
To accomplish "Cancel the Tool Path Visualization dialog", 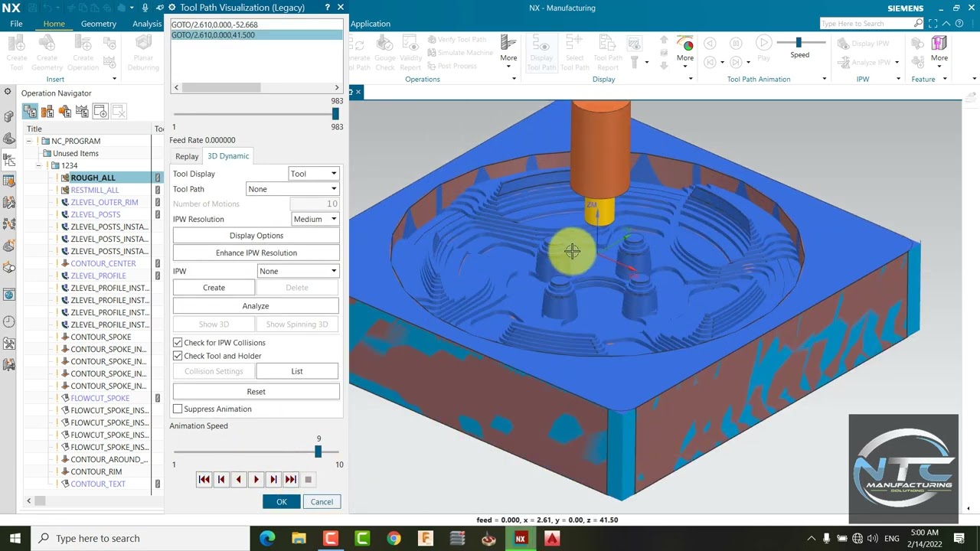I will tap(322, 502).
